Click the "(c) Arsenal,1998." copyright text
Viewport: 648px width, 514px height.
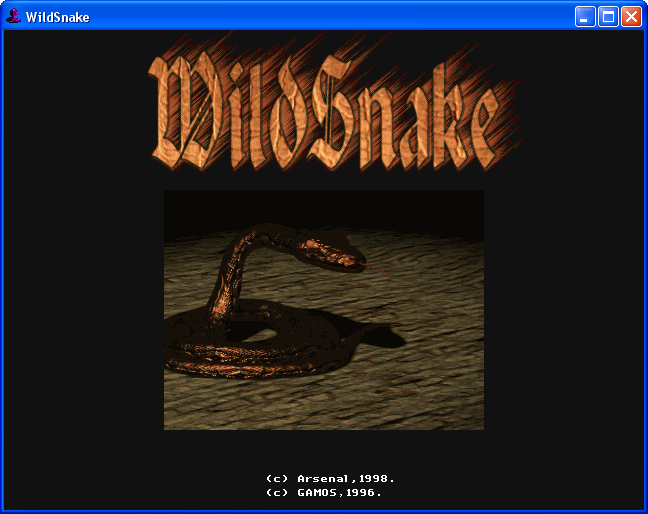330,478
